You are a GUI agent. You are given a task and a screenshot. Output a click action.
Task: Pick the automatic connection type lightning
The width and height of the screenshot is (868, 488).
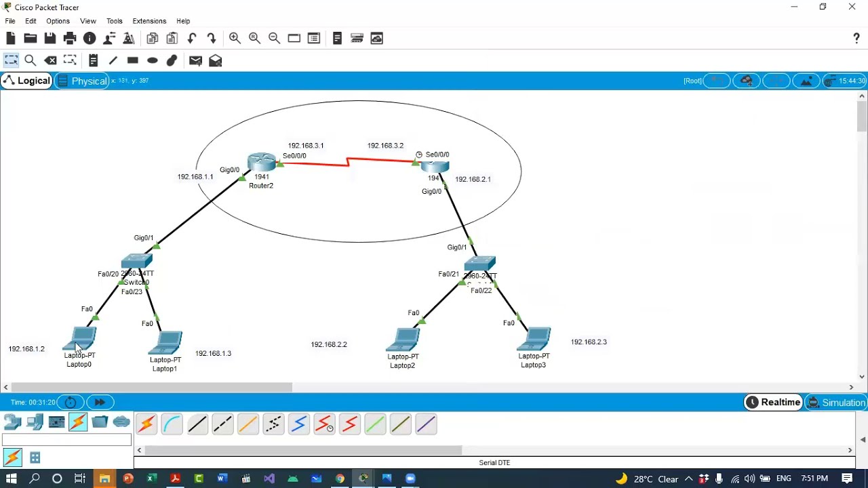coord(146,425)
